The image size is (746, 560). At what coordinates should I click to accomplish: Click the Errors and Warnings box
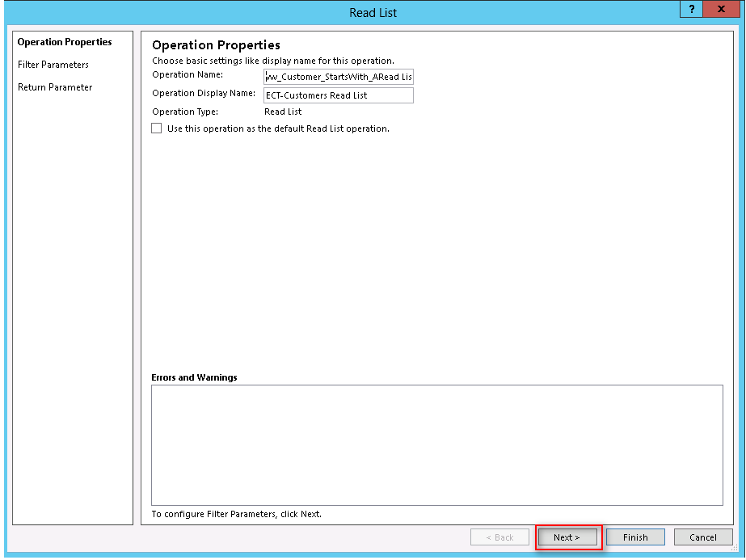pos(436,444)
